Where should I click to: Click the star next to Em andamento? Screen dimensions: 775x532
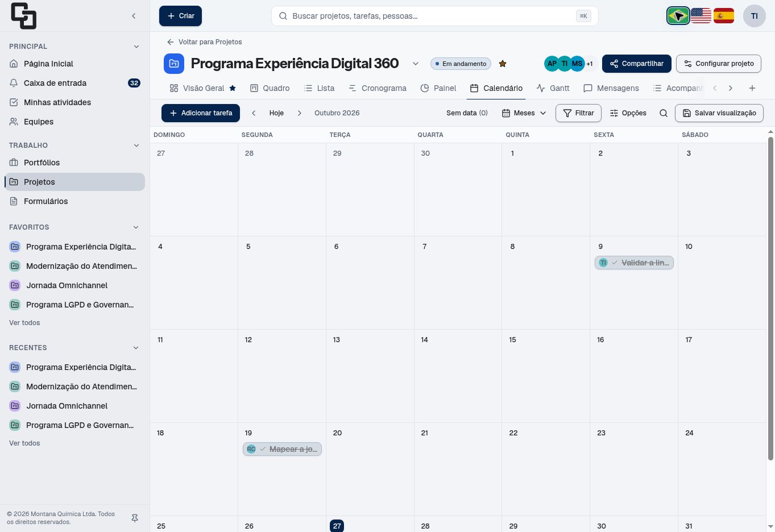click(x=503, y=64)
